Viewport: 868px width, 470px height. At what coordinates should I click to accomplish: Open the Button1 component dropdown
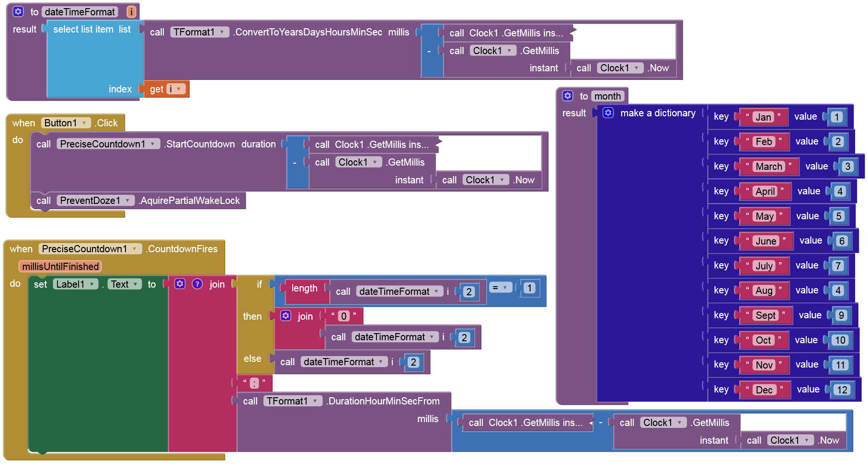click(x=84, y=123)
